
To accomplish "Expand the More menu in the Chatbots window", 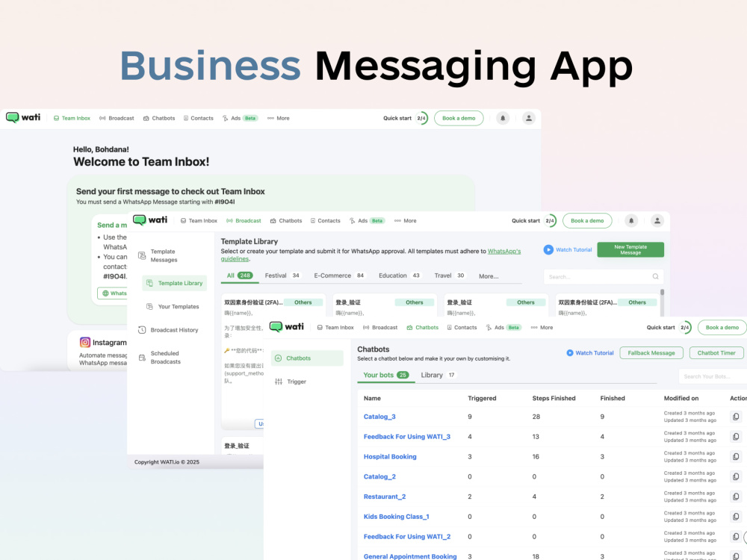I will click(542, 328).
